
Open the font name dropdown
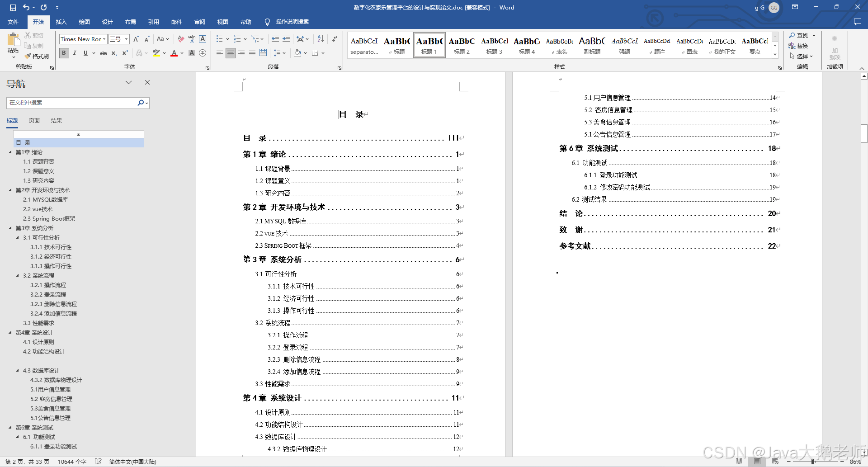(x=104, y=39)
